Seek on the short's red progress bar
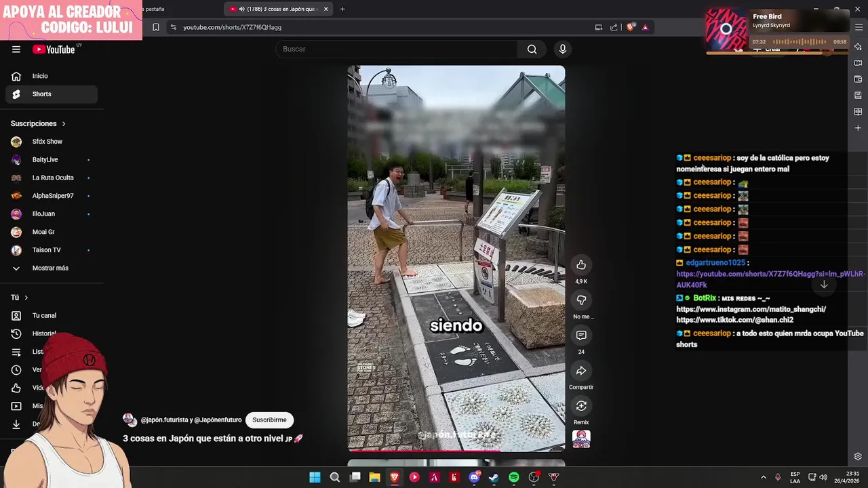The image size is (868, 488). click(x=456, y=450)
